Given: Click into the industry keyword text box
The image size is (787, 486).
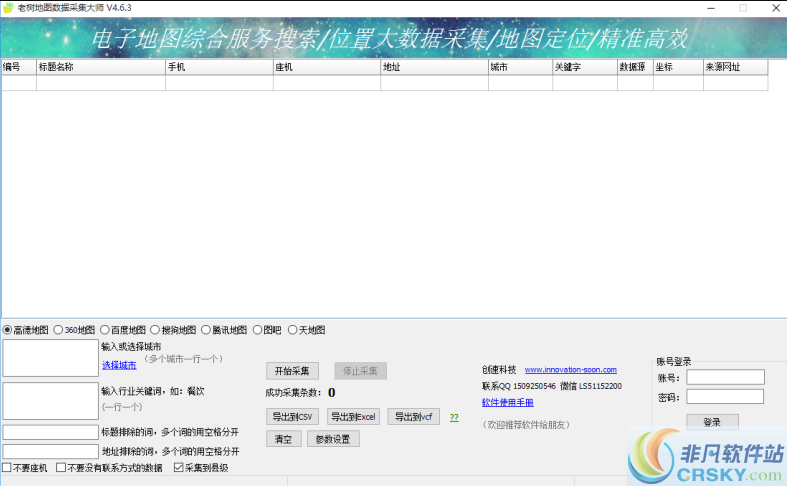Looking at the screenshot, I should click(50, 401).
